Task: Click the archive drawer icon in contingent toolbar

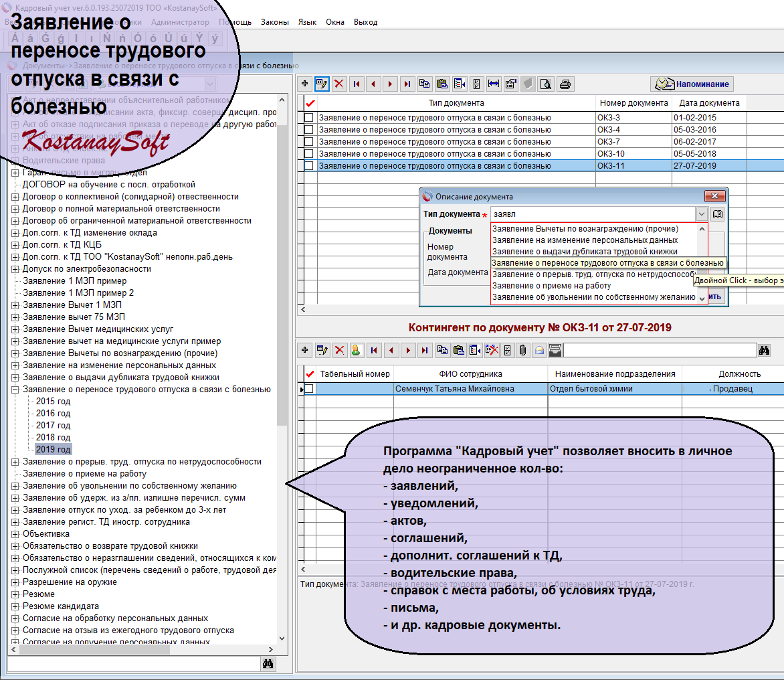Action: click(555, 350)
